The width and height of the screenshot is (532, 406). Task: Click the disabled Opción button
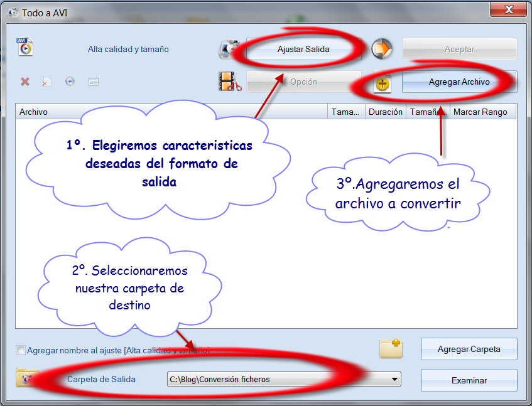[303, 82]
